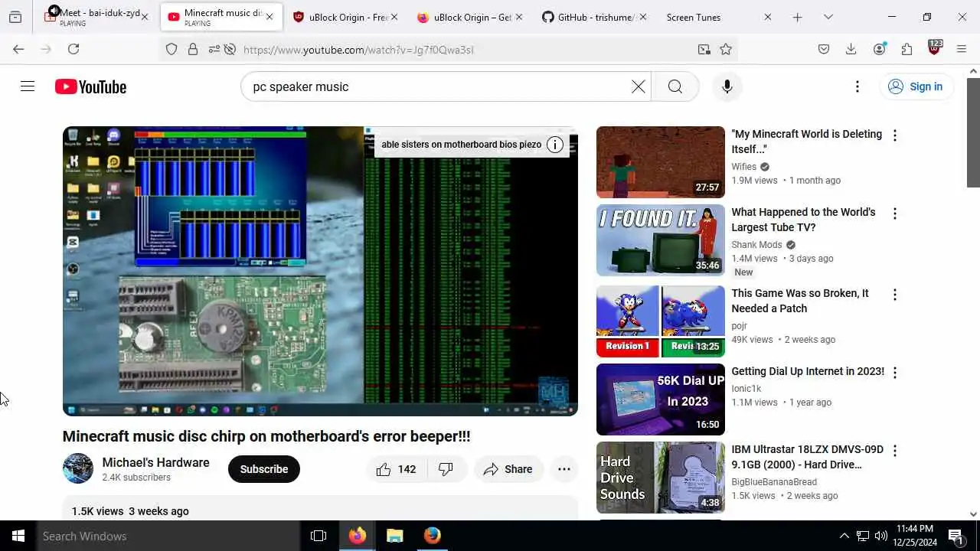Click the search magnifier button

(x=675, y=86)
